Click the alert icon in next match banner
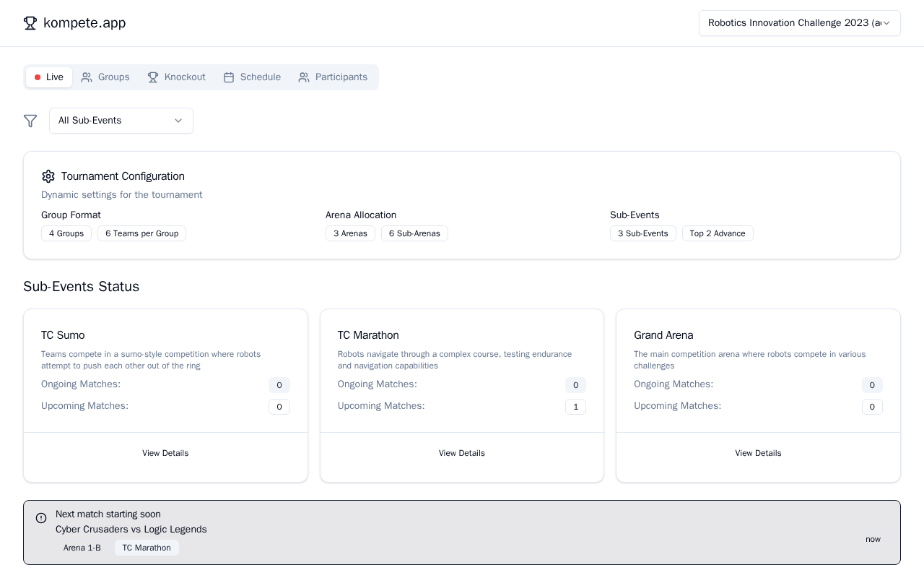 coord(41,518)
